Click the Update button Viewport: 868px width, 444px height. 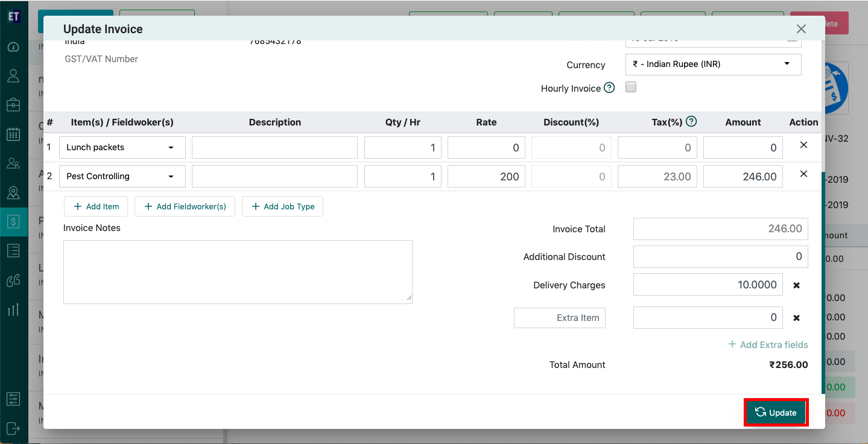776,413
